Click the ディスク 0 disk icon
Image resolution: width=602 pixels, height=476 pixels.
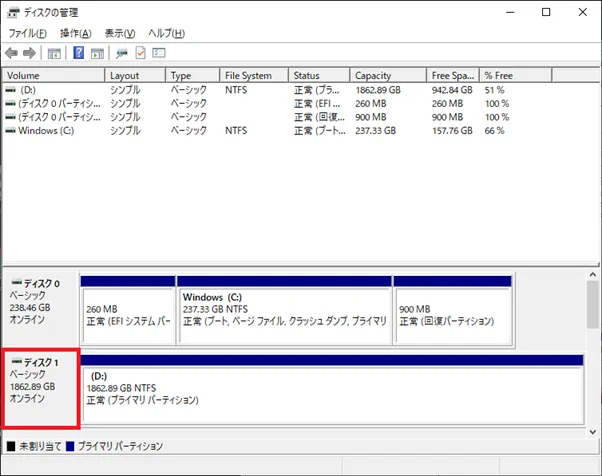[17, 283]
